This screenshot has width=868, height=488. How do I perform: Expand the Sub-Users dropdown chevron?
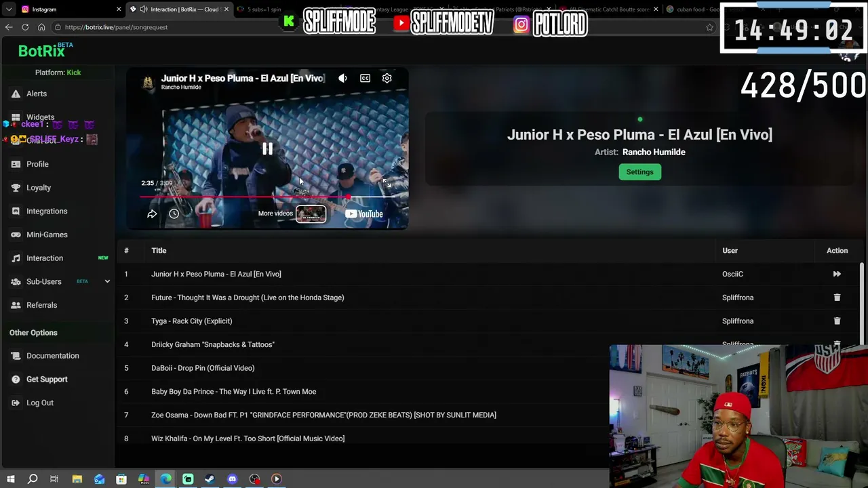click(x=107, y=281)
